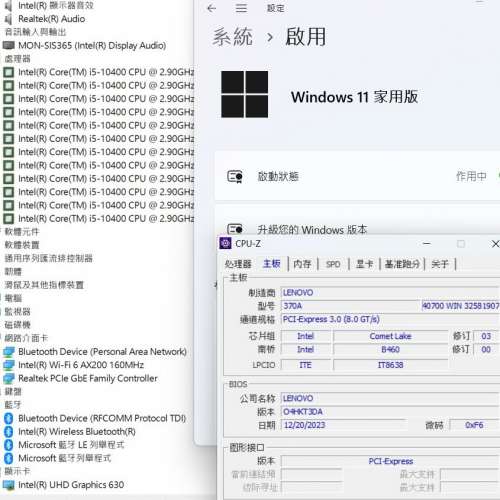Screen dimensions: 500x500
Task: Click the Windows 11 家用版 edition text
Action: (x=354, y=97)
